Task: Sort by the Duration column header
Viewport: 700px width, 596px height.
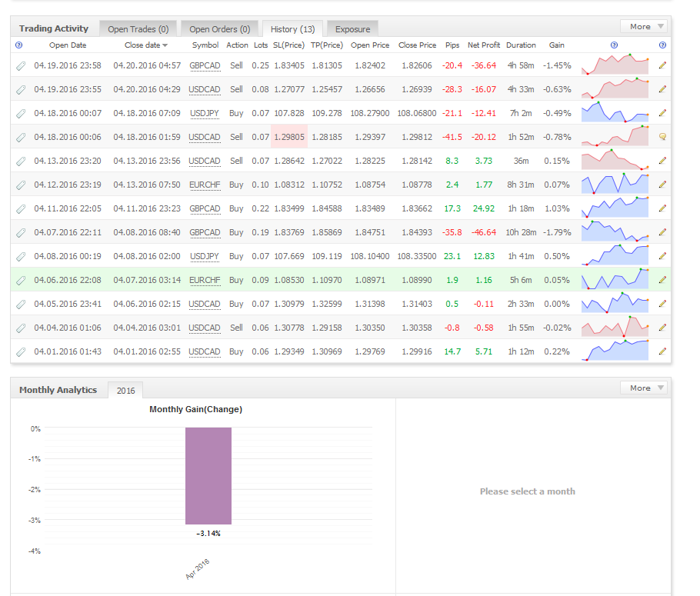Action: point(521,45)
